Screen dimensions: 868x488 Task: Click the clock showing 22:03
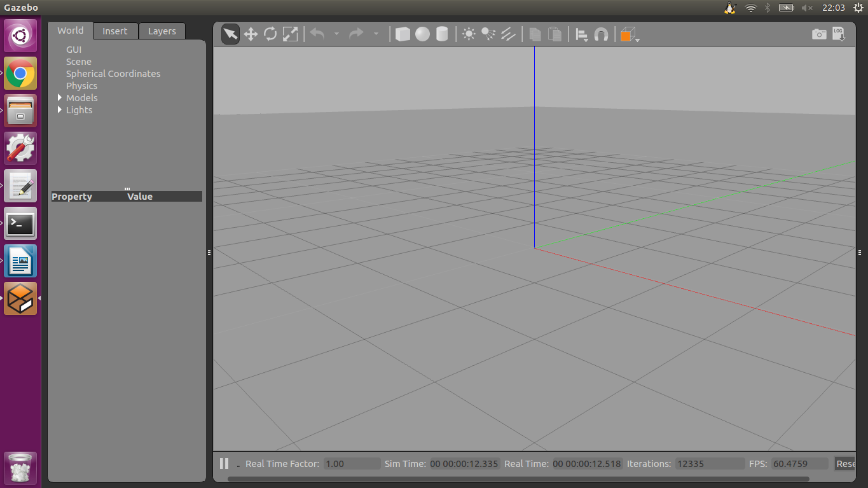click(x=833, y=8)
